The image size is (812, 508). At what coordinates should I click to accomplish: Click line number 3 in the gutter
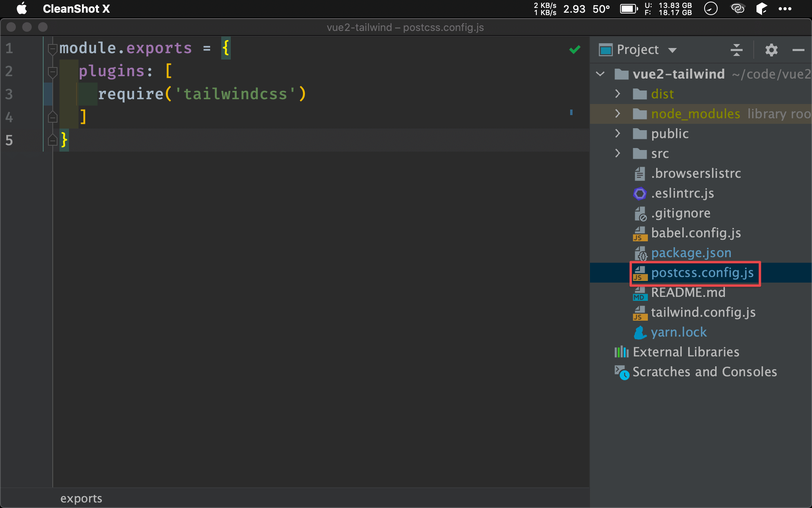[9, 94]
